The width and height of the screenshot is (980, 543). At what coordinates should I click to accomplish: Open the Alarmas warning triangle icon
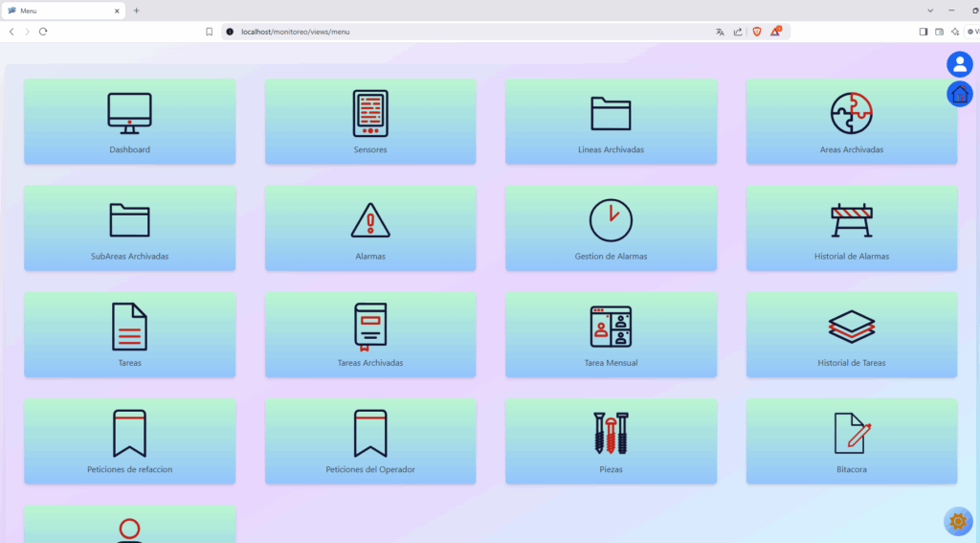pyautogui.click(x=370, y=220)
